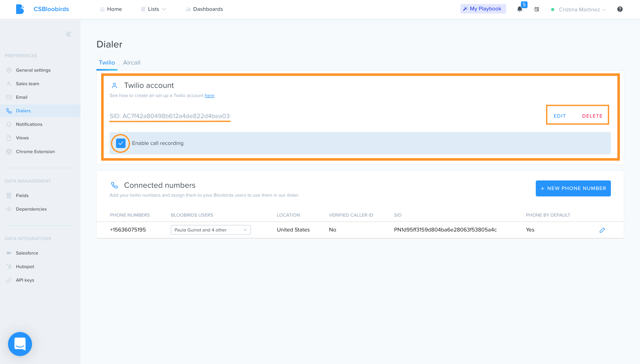Click the Views document icon
The image size is (640, 364).
[x=9, y=138]
